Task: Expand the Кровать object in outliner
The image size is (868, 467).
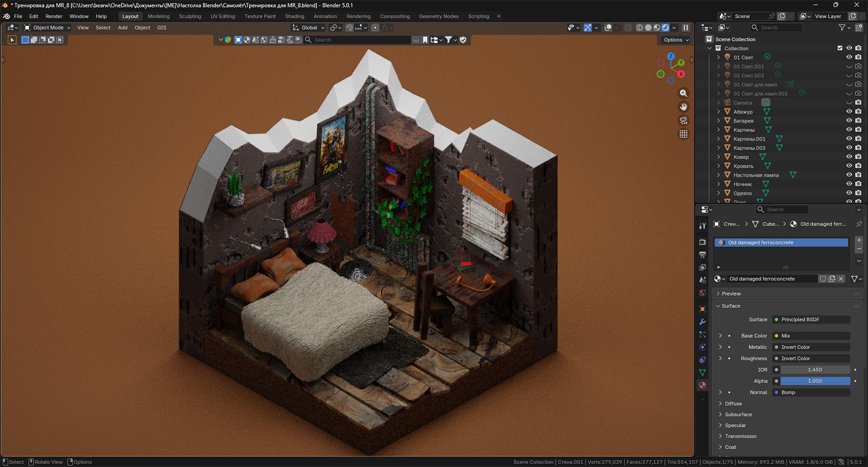Action: [x=719, y=166]
